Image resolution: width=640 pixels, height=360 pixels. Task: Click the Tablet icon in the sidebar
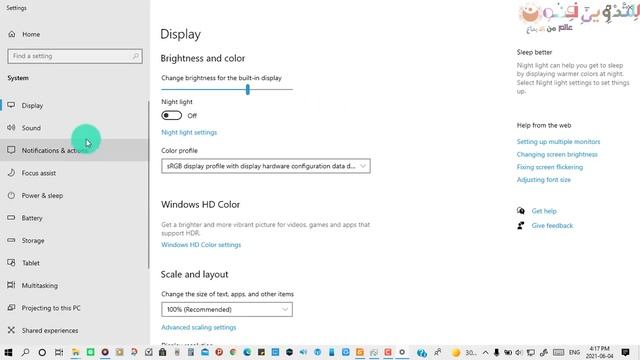(11, 262)
